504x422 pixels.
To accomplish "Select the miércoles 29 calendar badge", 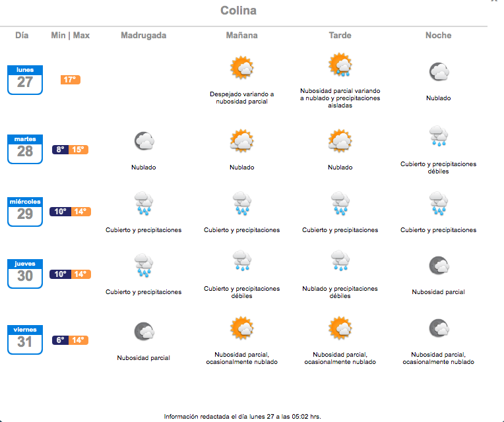I will tap(25, 212).
